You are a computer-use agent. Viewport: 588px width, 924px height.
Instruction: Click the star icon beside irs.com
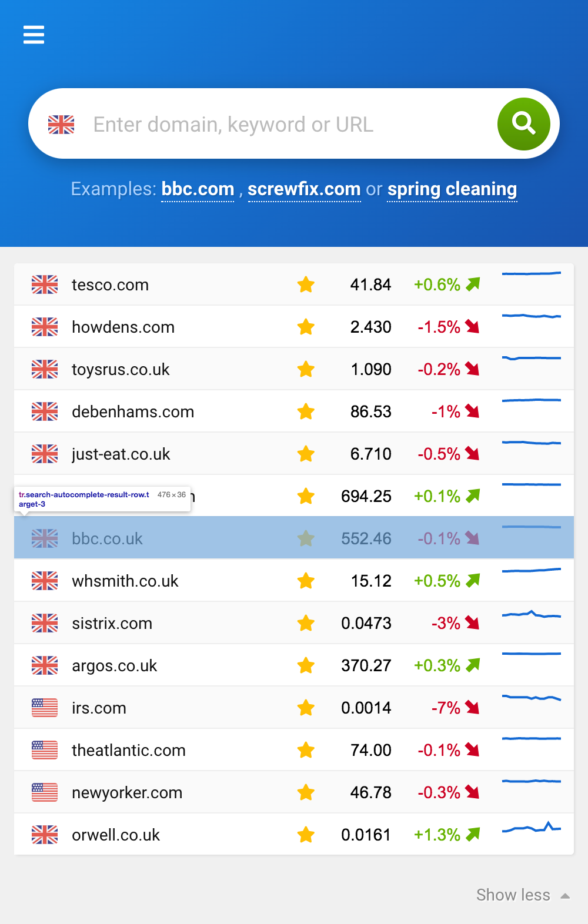tap(306, 708)
